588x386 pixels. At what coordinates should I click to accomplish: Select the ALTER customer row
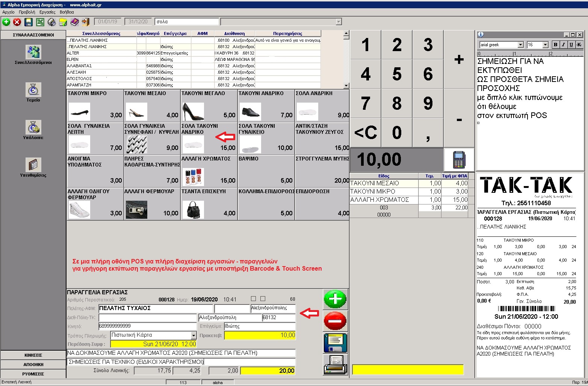[193, 53]
